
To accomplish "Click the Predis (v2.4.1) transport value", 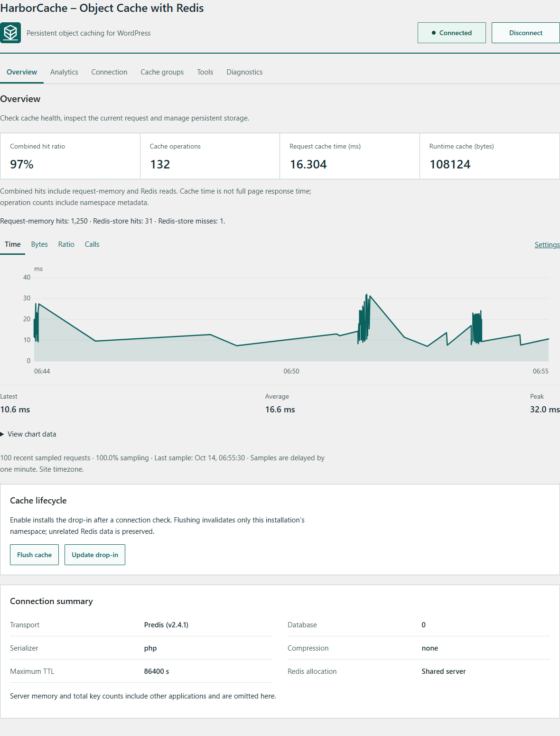I will [166, 625].
